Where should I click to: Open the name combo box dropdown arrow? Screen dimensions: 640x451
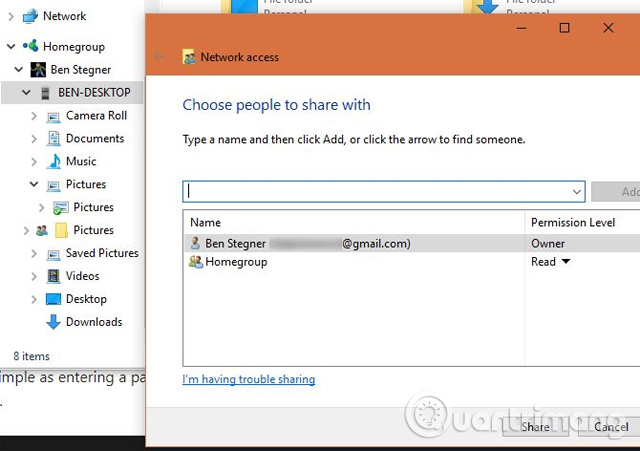(576, 191)
